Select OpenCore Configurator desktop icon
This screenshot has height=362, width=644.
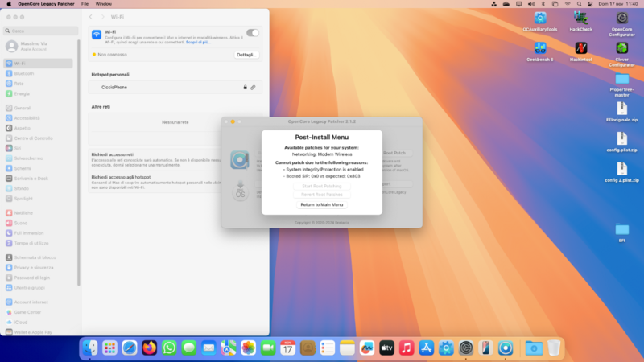pyautogui.click(x=621, y=24)
